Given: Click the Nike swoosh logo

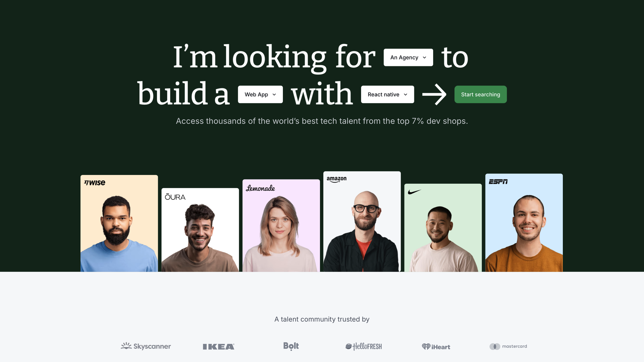Looking at the screenshot, I should [415, 192].
